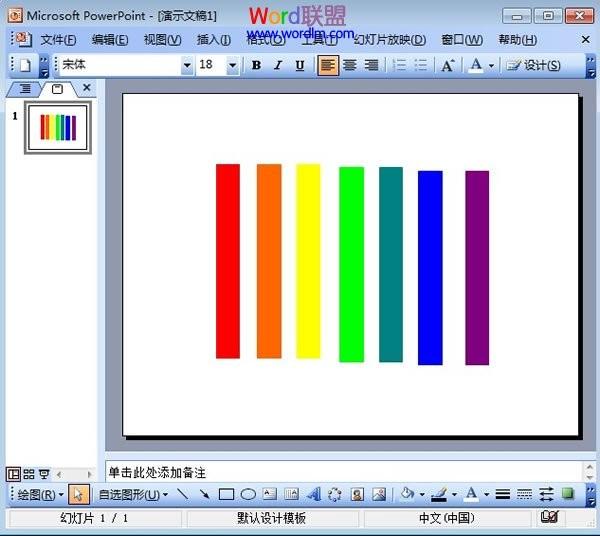Click the Line Color brush icon
Viewport: 600px width, 536px height.
tap(439, 494)
